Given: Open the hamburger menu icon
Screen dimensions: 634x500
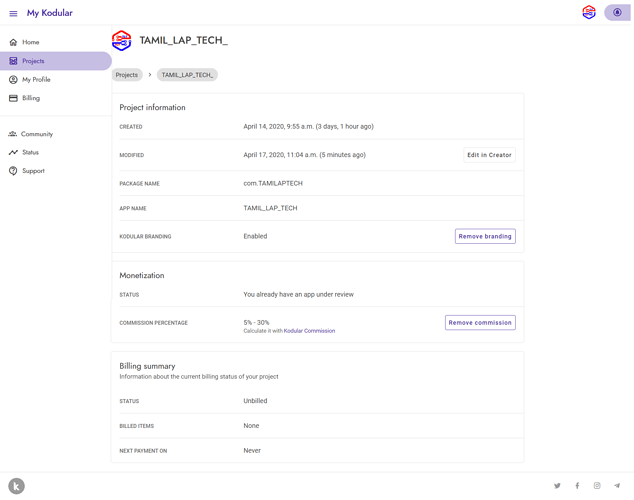Looking at the screenshot, I should coord(13,13).
